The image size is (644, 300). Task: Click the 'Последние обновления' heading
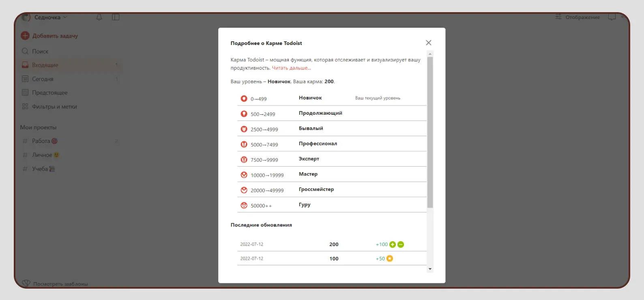(x=261, y=225)
